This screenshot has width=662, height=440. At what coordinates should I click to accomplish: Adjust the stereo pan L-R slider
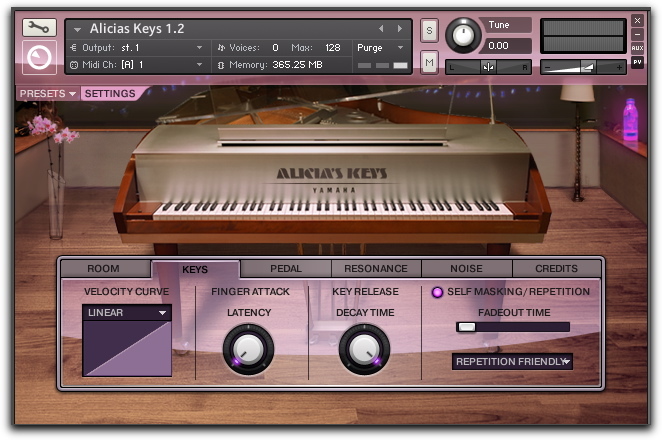tap(488, 67)
